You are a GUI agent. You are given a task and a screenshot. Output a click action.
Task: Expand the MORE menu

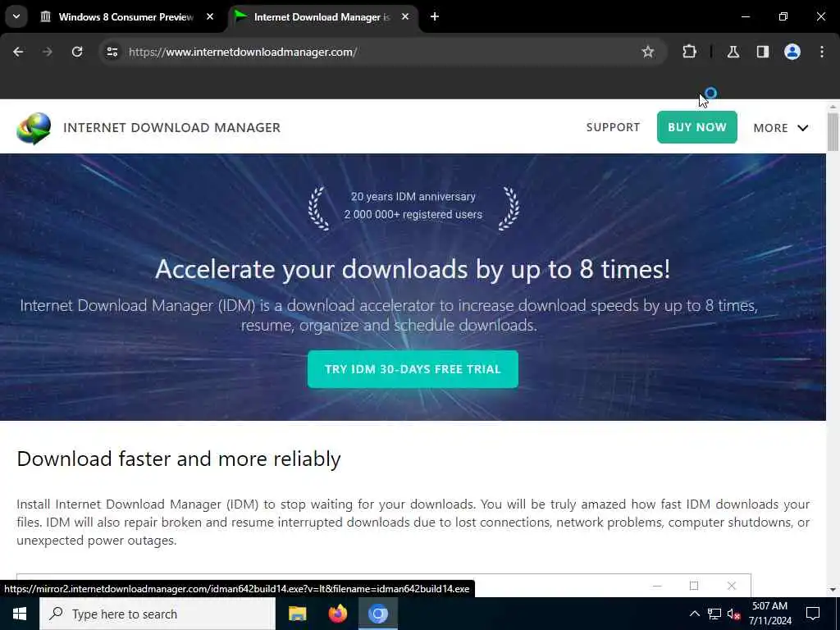pos(781,128)
